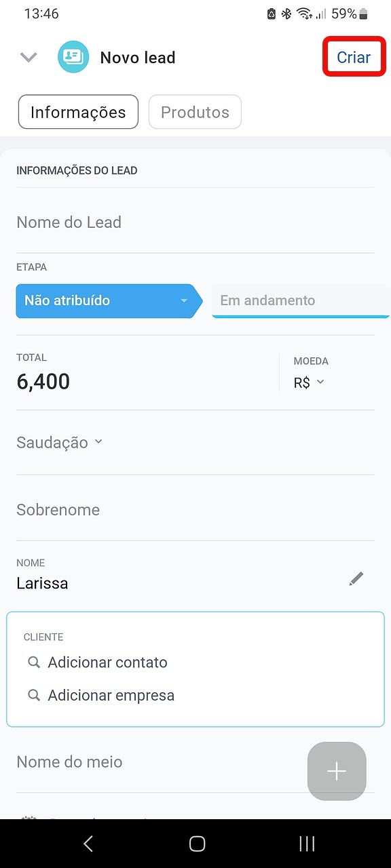Switch to the Produtos tab
Image resolution: width=391 pixels, height=868 pixels.
pyautogui.click(x=195, y=112)
